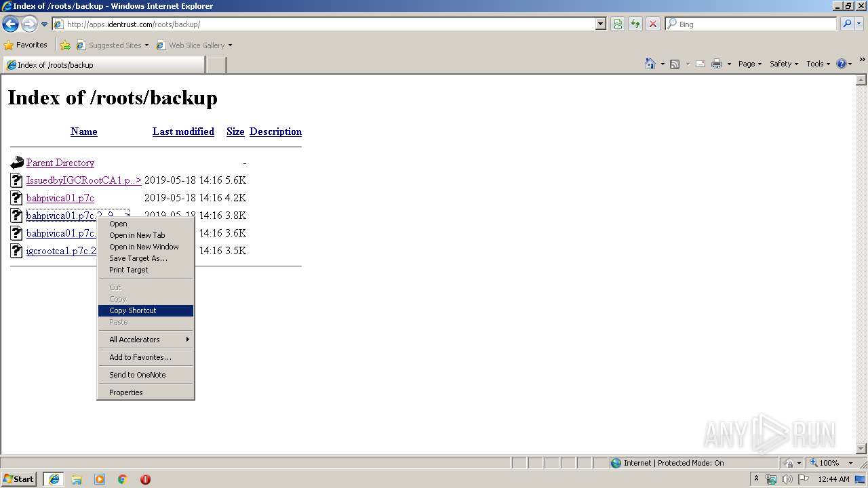Click the RSS Feeds icon
Screen dimensions: 868x488
[x=675, y=64]
